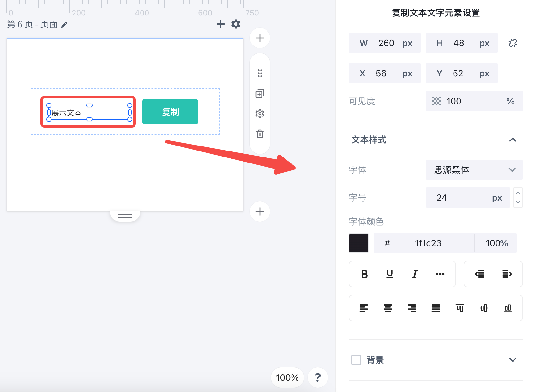Expand the 背景 section chevron

coord(513,360)
